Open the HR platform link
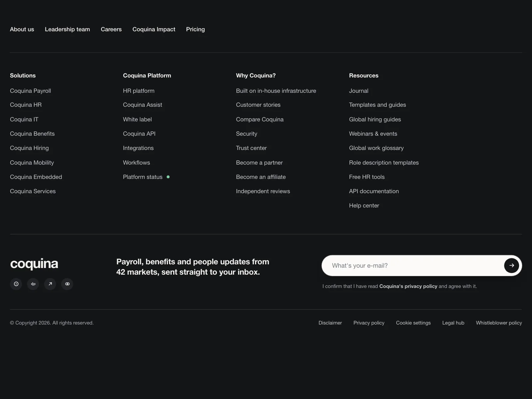Screen dimensions: 532x399 click(139, 91)
